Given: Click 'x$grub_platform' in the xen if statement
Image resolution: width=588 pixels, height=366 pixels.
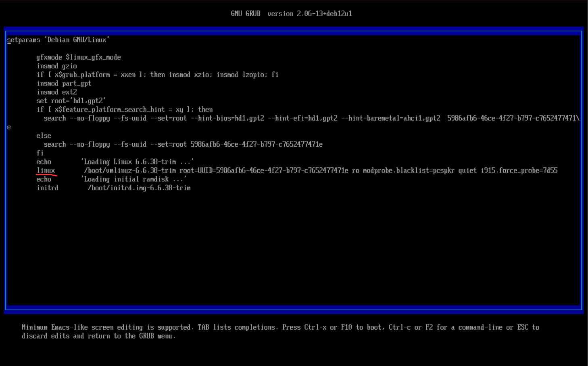Looking at the screenshot, I should tap(82, 75).
